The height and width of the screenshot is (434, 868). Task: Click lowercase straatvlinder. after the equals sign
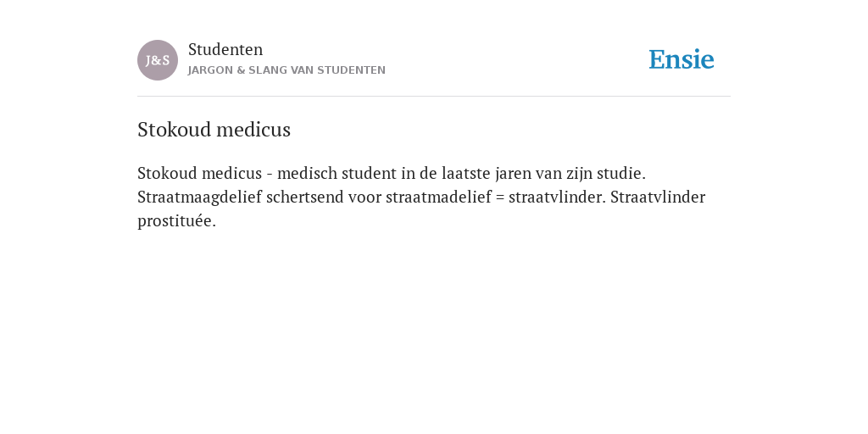(558, 198)
